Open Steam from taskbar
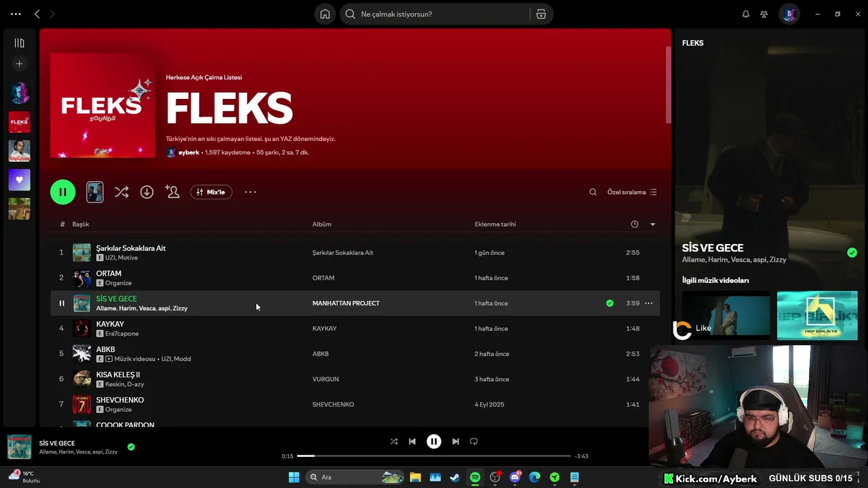Viewport: 868px width, 488px height. click(x=455, y=477)
